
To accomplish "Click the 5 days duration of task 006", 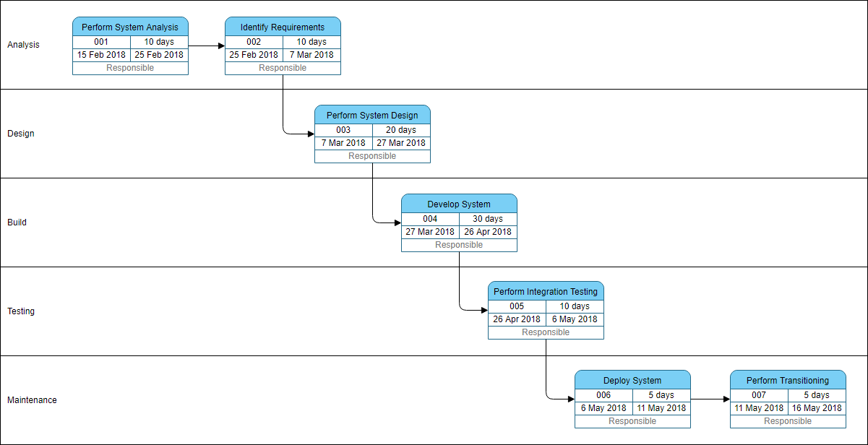I will [661, 395].
